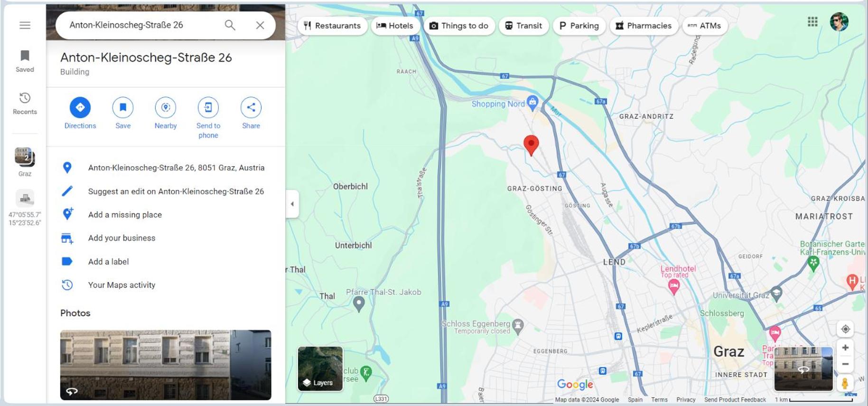The width and height of the screenshot is (868, 406).
Task: Clear search with the X icon
Action: [x=260, y=25]
